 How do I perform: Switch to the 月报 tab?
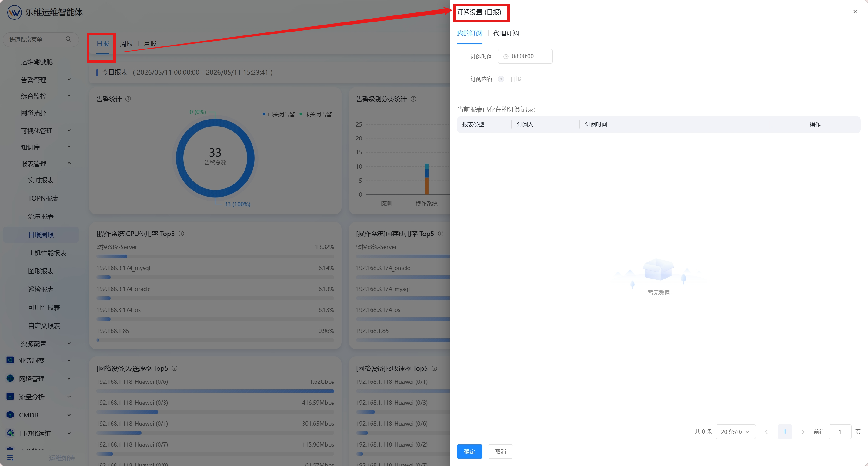click(150, 43)
